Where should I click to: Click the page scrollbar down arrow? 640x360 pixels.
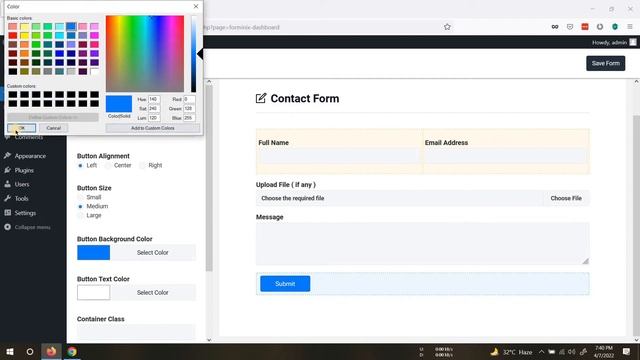point(636,340)
